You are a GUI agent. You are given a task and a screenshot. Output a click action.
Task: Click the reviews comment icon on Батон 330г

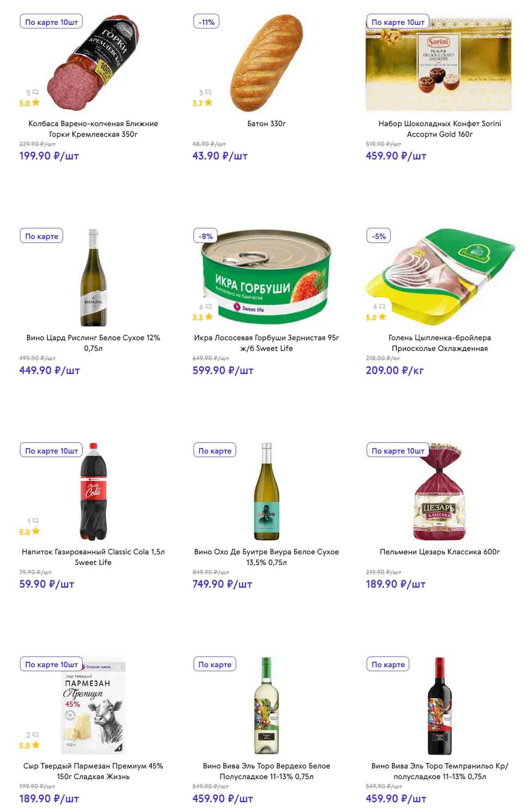click(x=208, y=92)
